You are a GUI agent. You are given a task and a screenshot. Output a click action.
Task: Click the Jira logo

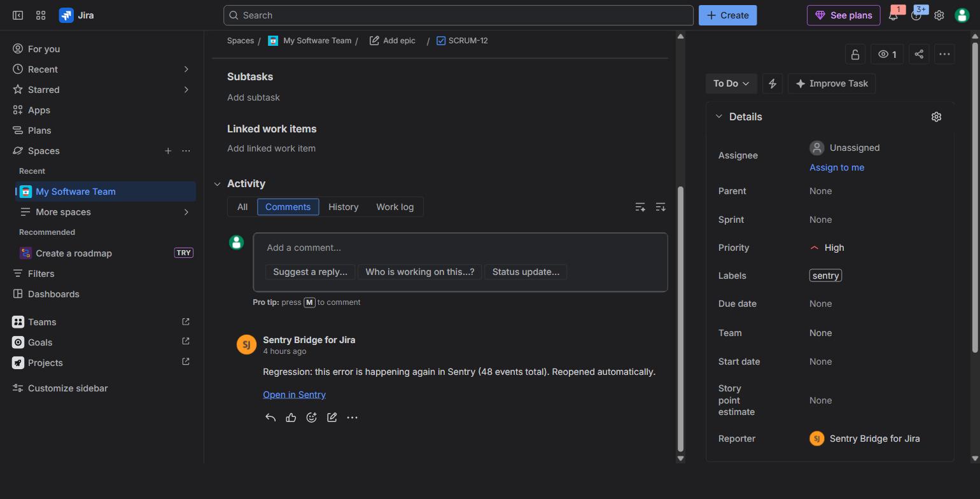point(76,15)
